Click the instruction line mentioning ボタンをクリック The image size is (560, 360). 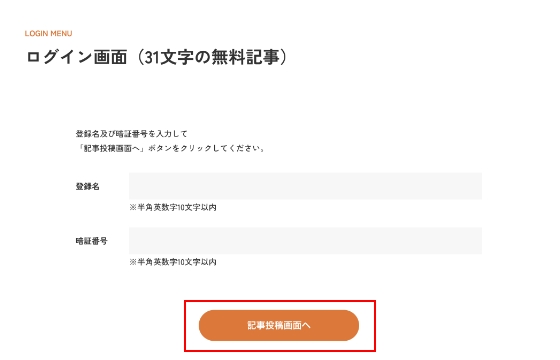coord(170,148)
